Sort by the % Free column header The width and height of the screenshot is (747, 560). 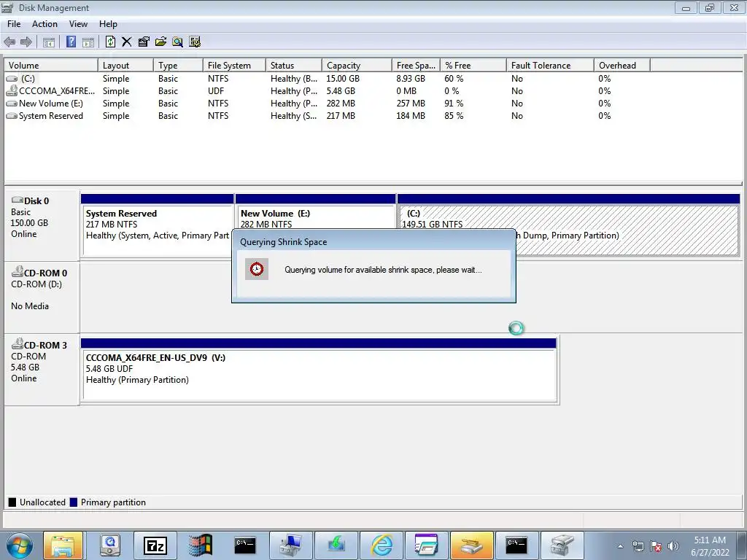pyautogui.click(x=473, y=65)
